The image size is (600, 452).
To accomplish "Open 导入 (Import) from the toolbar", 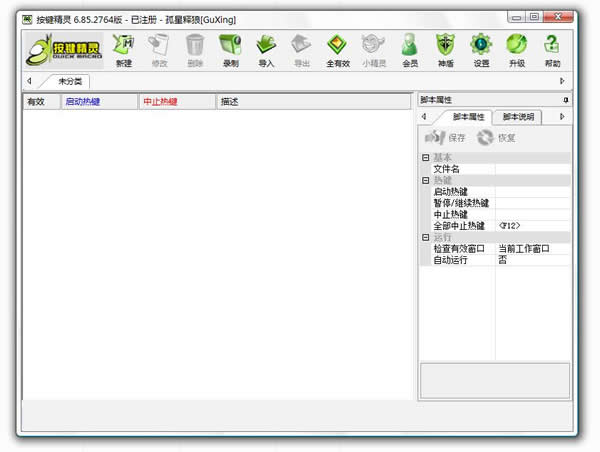I will pos(266,49).
